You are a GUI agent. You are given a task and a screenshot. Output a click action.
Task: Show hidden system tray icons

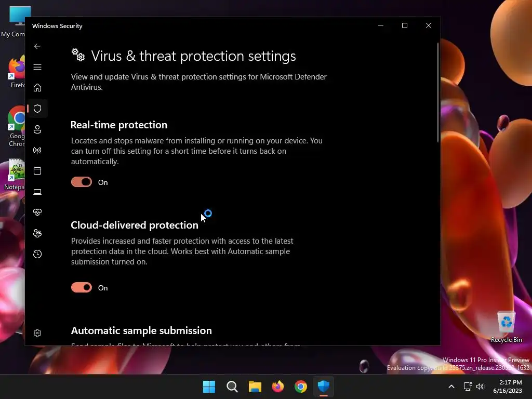click(x=451, y=387)
